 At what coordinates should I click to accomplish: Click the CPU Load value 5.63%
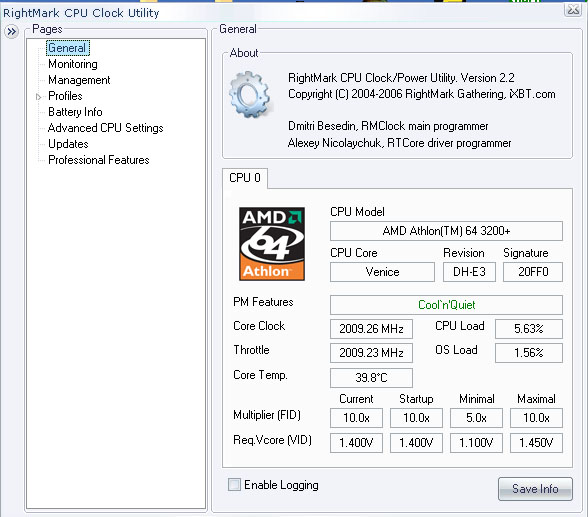529,329
